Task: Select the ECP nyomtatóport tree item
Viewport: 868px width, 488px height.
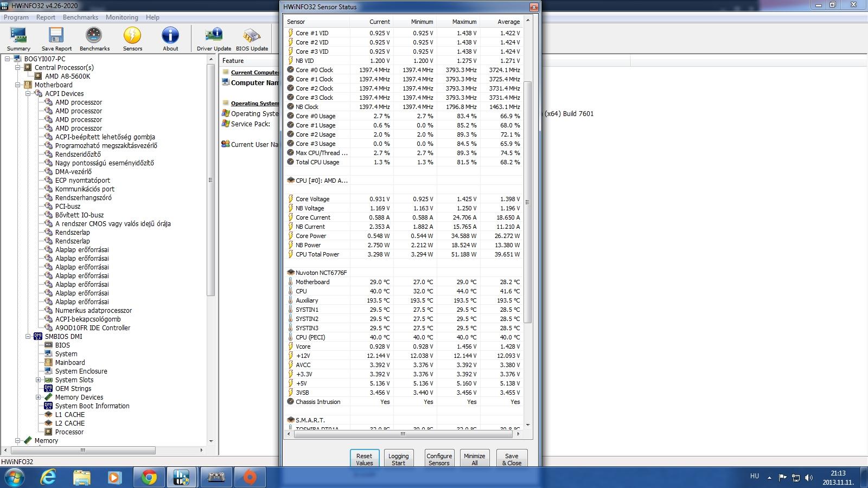Action: click(82, 181)
